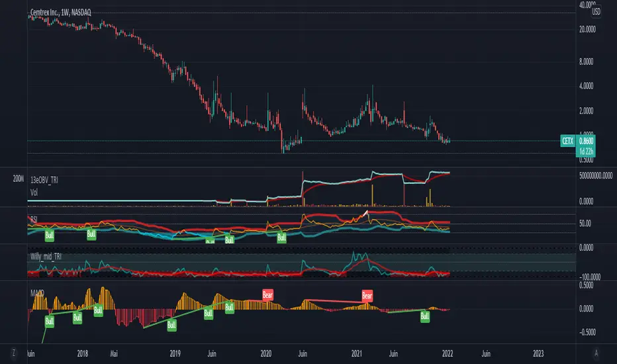Select the Willy_mid_TRI indicator label
Screen dimensions: 617x364
[x=46, y=257]
